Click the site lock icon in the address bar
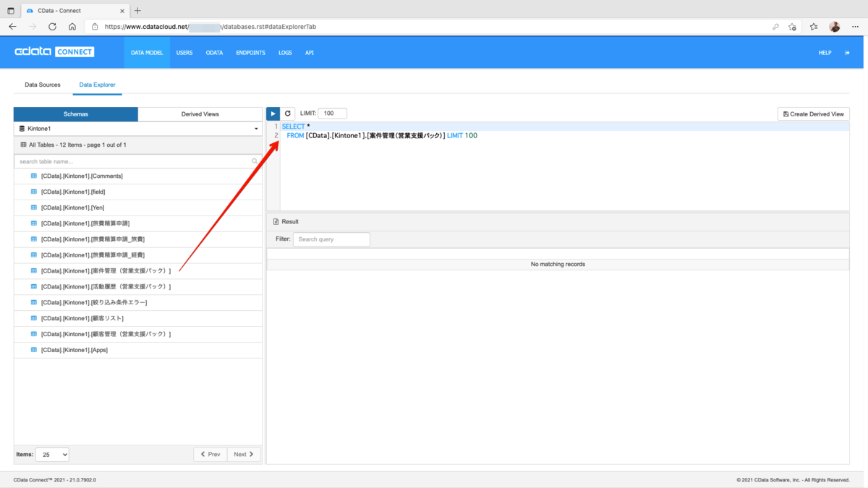Viewport: 868px width, 488px height. pyautogui.click(x=95, y=27)
